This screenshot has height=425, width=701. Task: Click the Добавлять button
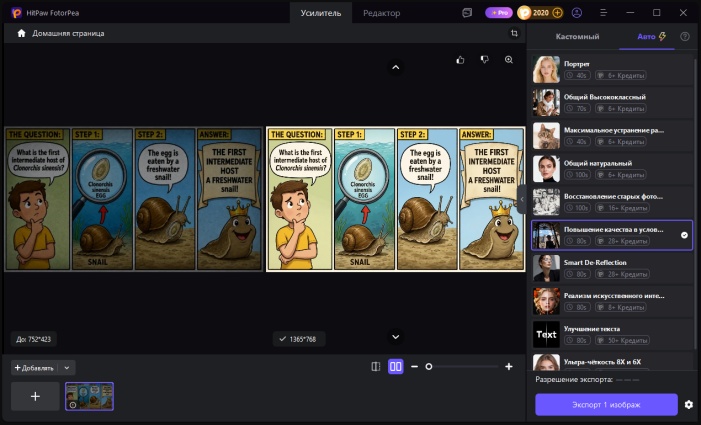[34, 368]
